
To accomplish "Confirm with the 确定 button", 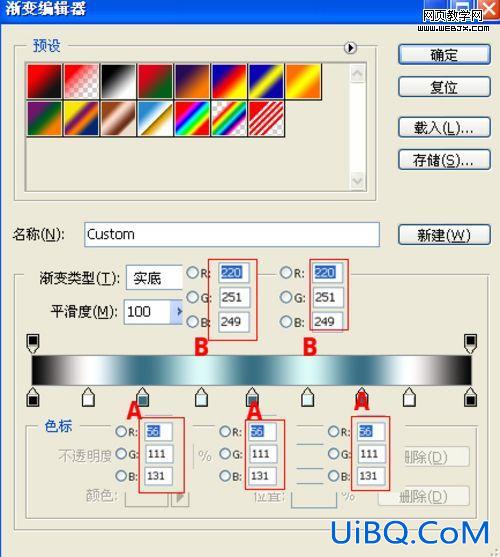I will (444, 55).
